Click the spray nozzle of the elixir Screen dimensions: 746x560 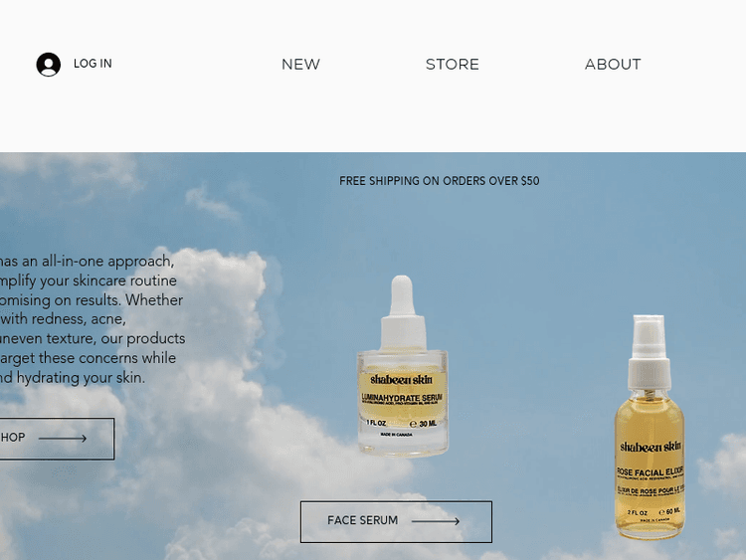(x=649, y=351)
